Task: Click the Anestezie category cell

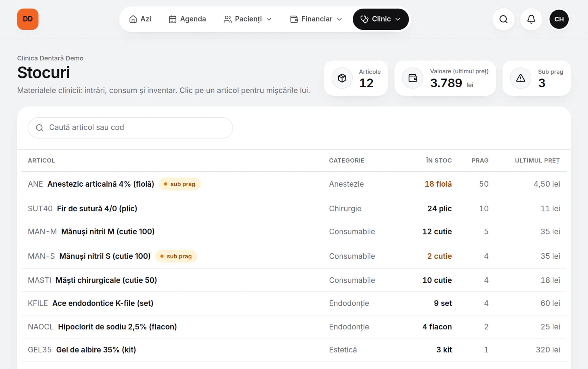Action: point(346,184)
